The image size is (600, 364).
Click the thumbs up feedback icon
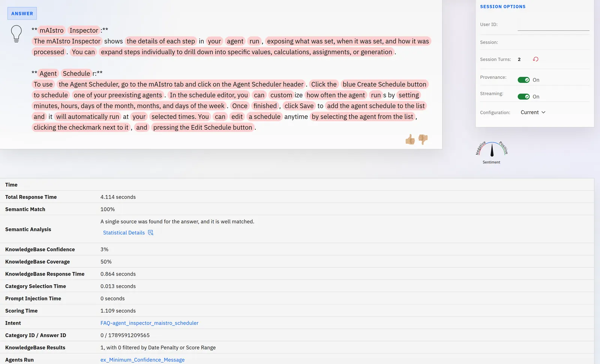tap(410, 140)
